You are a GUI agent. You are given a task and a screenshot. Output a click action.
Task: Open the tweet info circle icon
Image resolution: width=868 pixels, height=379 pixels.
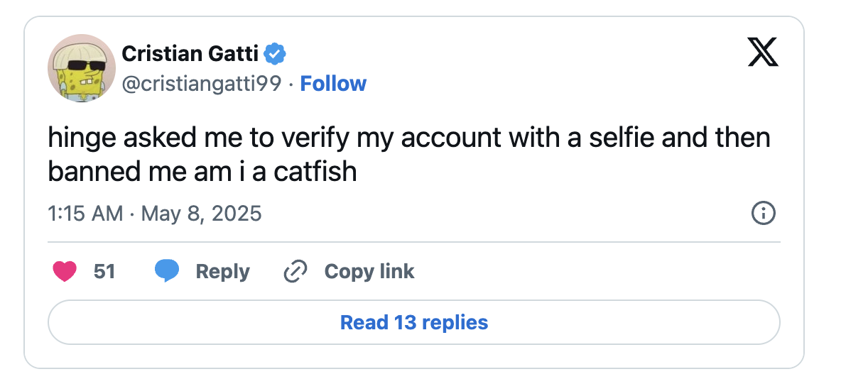(x=763, y=213)
